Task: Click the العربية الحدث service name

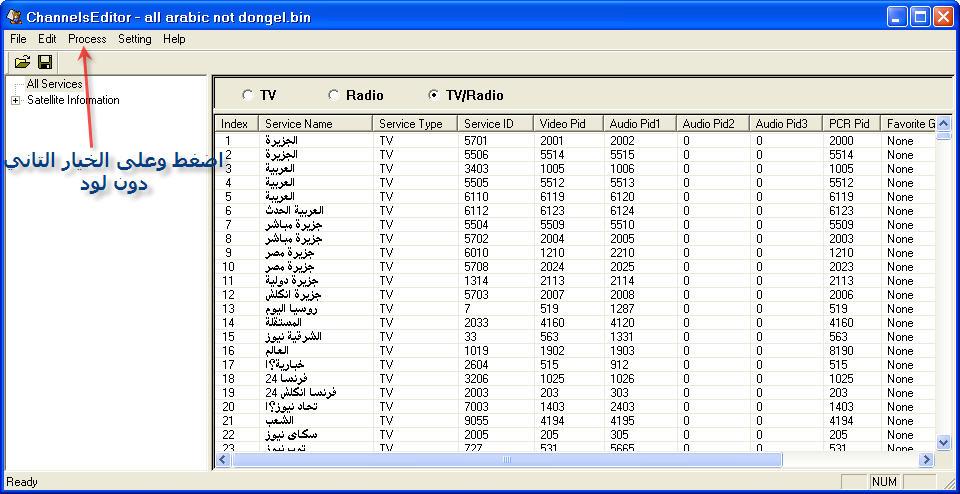Action: point(292,211)
